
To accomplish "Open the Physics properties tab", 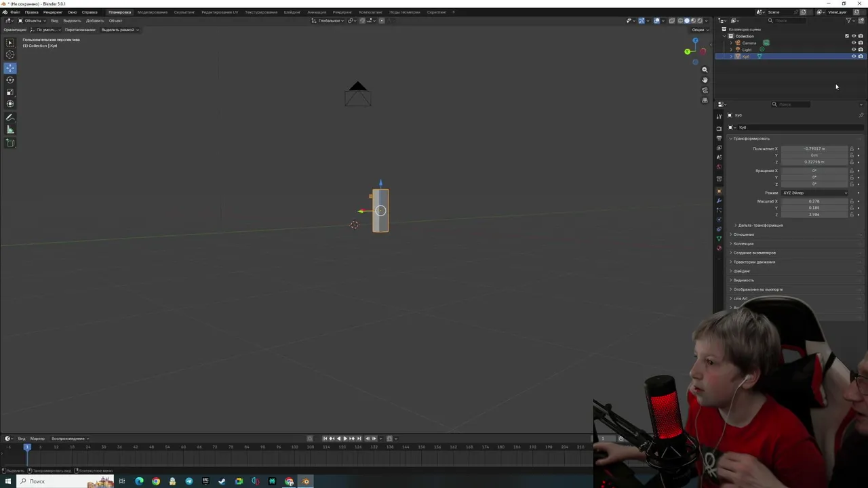I will 719,220.
